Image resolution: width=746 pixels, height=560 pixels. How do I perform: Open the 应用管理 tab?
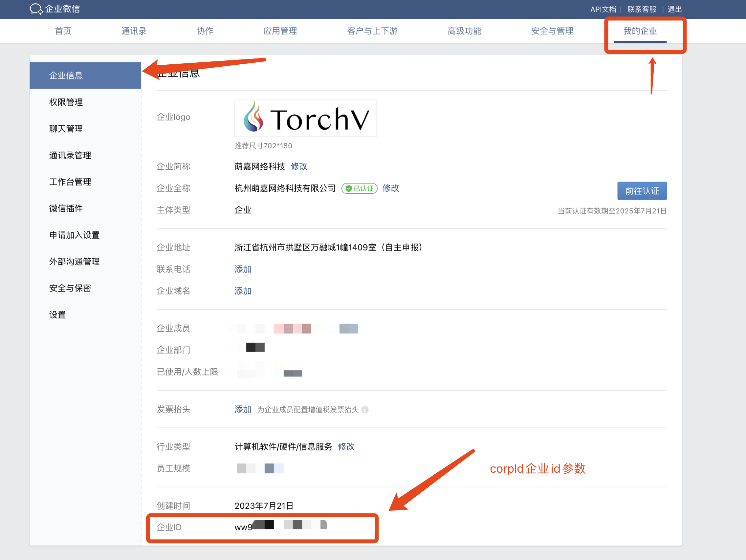[280, 31]
